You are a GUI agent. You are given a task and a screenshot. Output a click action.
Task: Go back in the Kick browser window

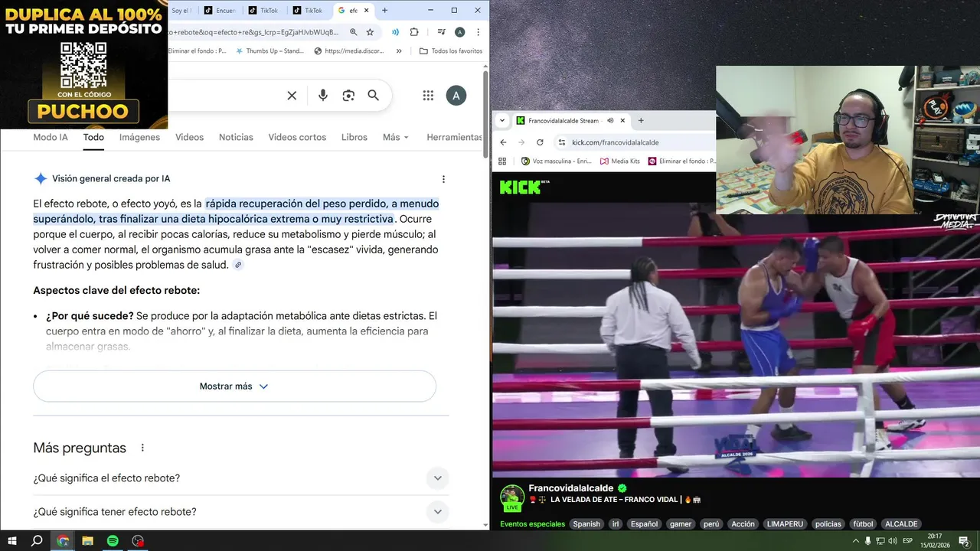(503, 142)
